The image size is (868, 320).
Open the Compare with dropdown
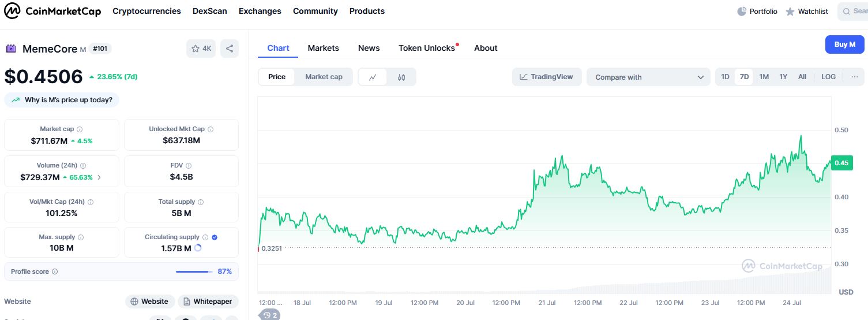point(649,77)
